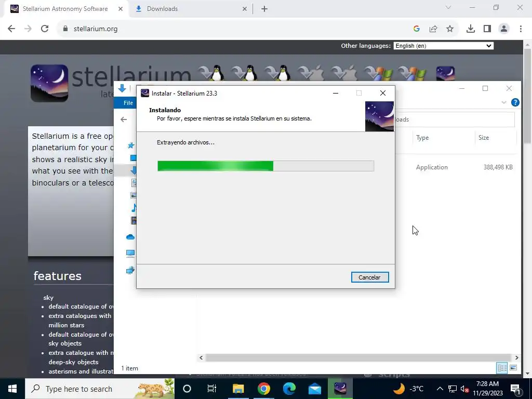Viewport: 532px width, 399px height.
Task: Click the Explorer scroll right arrow
Action: [x=516, y=357]
